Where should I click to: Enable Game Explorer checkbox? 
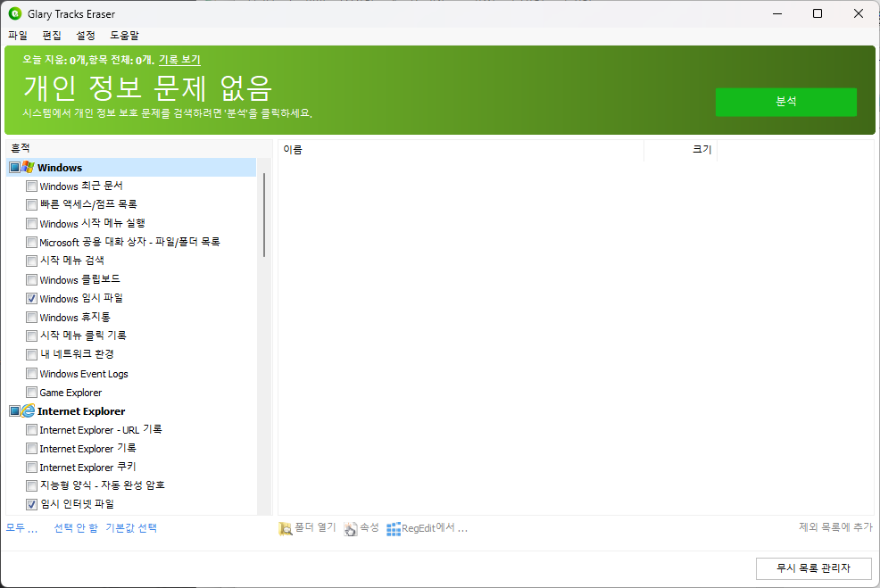31,393
